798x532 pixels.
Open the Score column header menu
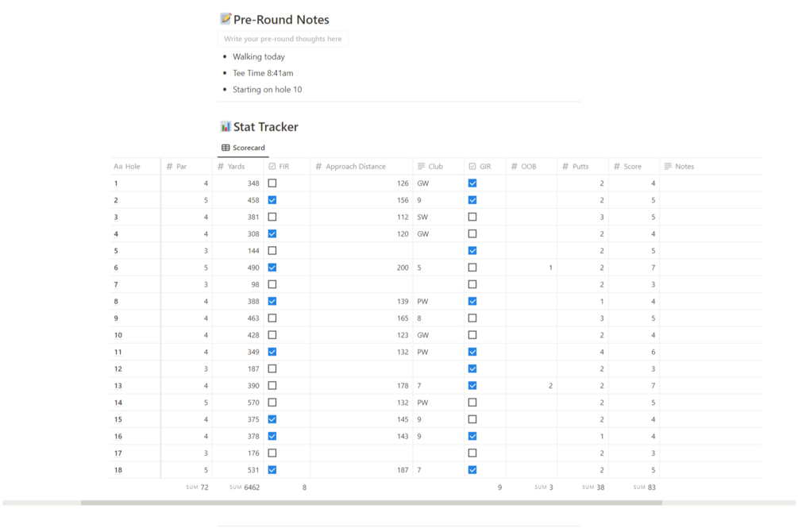tap(634, 167)
